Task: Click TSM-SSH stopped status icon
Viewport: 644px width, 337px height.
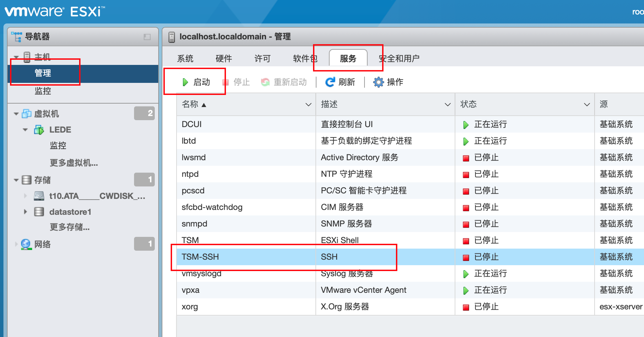Action: [466, 258]
